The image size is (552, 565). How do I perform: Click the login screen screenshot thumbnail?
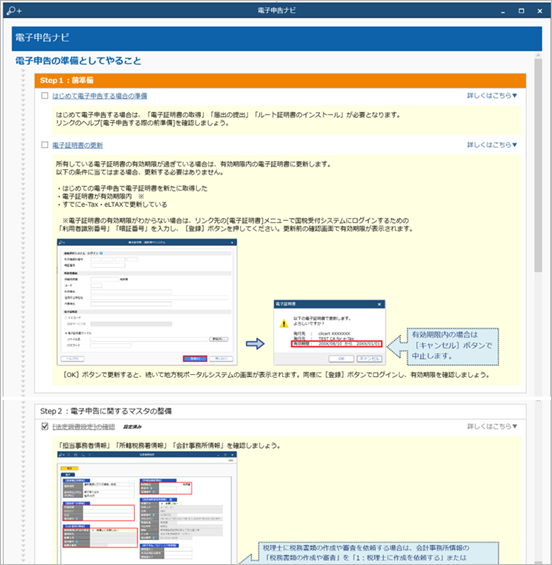(x=147, y=302)
